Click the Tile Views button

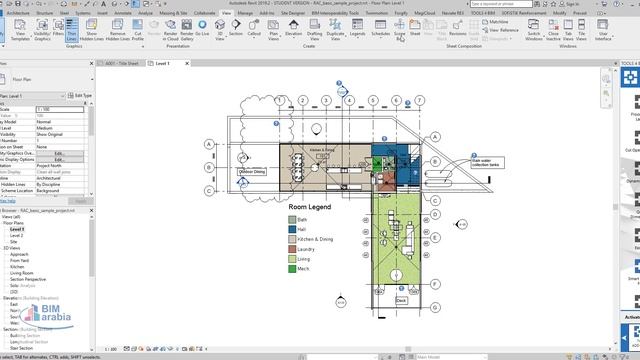(581, 30)
